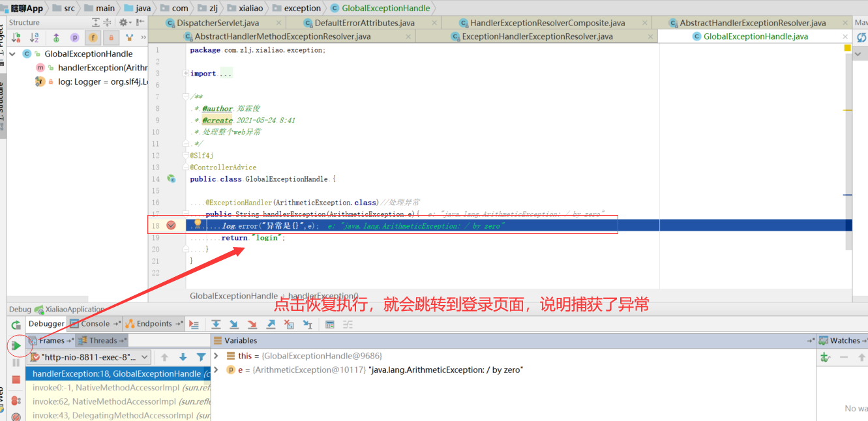Open ExceptionHandlerExceptionResolver.java tab

pos(537,36)
